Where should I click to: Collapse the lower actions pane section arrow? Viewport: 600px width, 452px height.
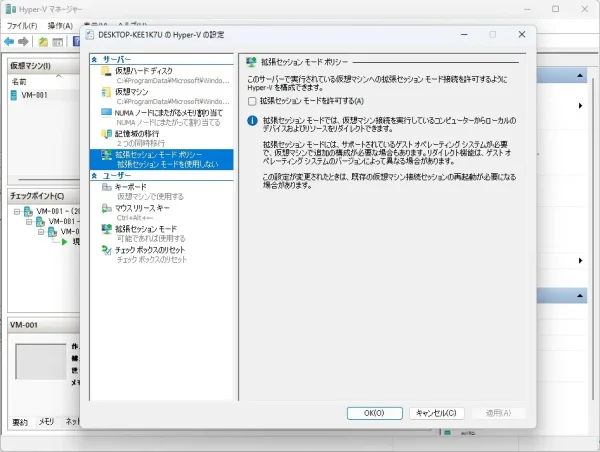(580, 295)
